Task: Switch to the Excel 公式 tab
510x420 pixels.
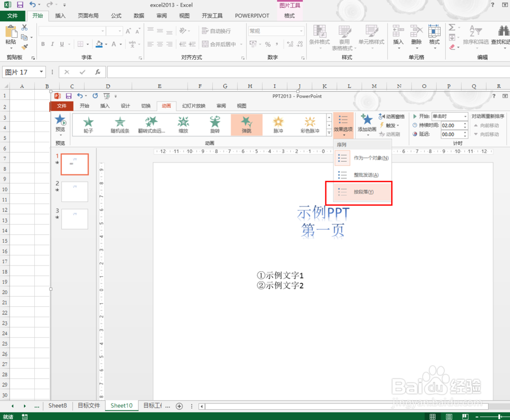Action: click(116, 16)
